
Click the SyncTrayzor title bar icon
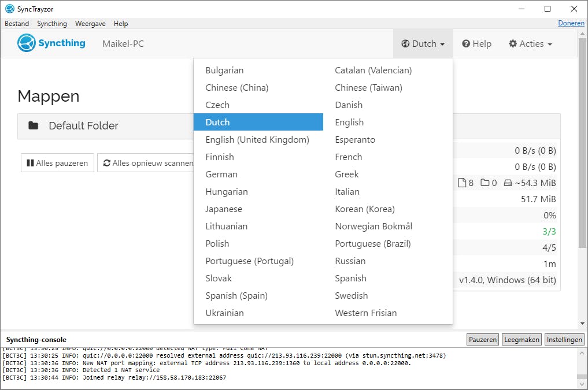[x=10, y=9]
